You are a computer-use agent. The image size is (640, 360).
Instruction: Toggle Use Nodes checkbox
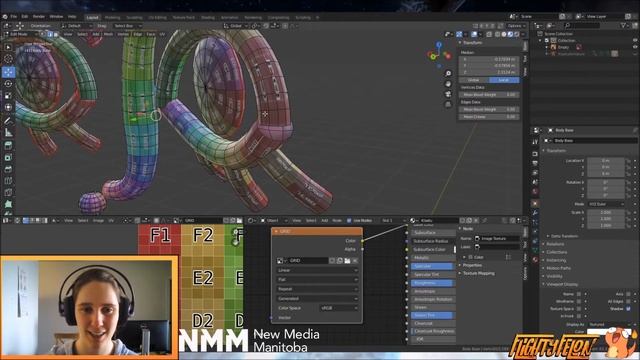[x=349, y=220]
